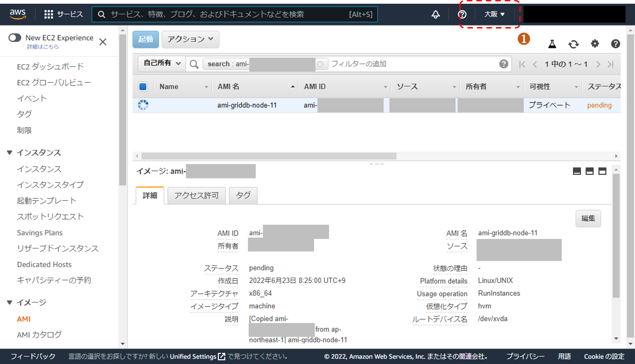
Task: Clear the ami search filter chip
Action: click(320, 64)
